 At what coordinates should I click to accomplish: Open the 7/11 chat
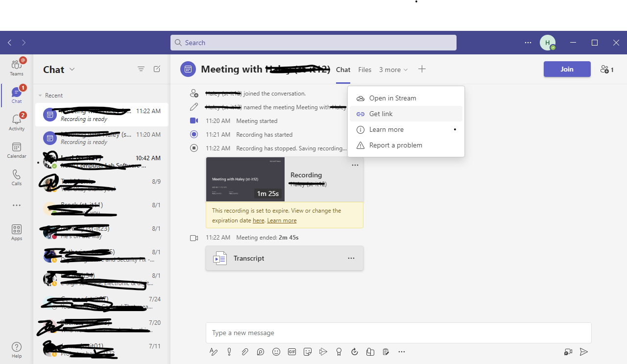(102, 350)
